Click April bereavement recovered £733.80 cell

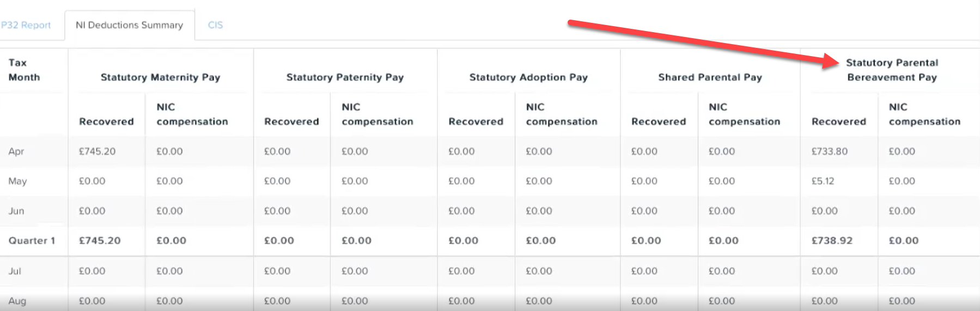[x=830, y=151]
